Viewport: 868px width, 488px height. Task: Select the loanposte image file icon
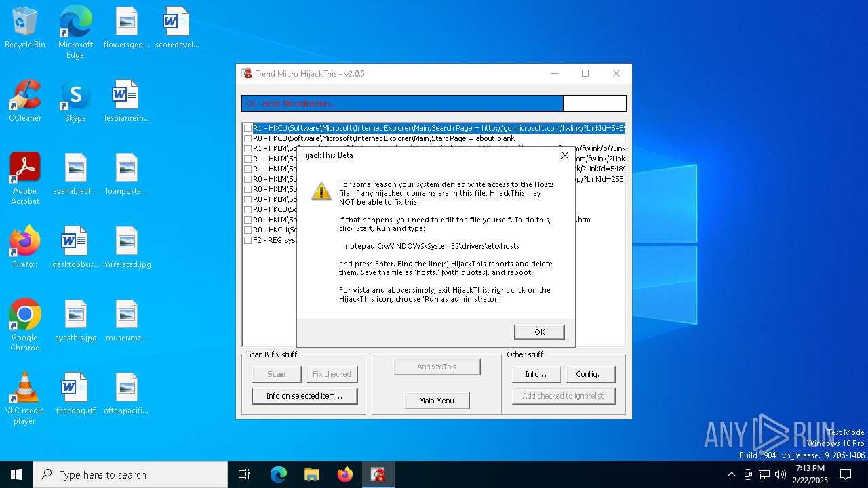pyautogui.click(x=126, y=175)
